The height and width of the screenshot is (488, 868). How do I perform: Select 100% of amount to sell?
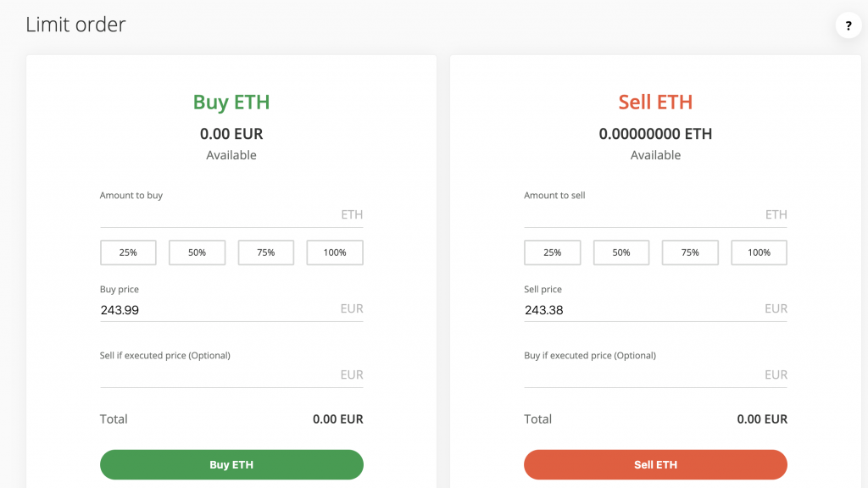[x=759, y=252]
